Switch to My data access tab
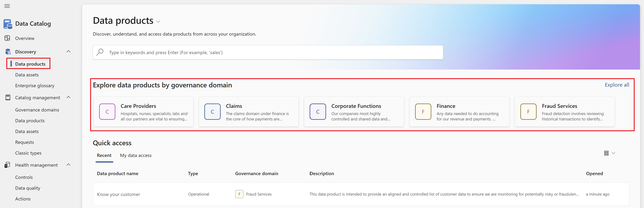 pyautogui.click(x=135, y=155)
